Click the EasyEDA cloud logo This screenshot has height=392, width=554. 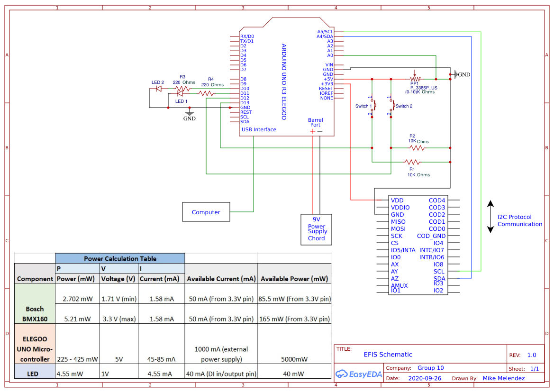coord(341,374)
